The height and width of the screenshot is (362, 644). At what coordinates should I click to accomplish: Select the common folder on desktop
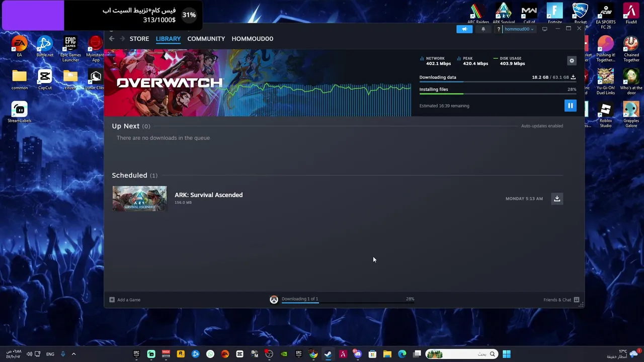(x=19, y=79)
